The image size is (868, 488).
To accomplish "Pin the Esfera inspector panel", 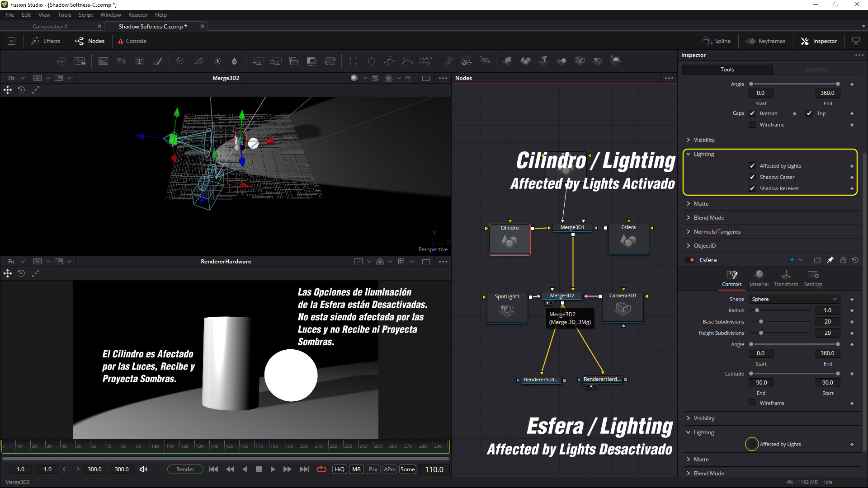I will [830, 260].
